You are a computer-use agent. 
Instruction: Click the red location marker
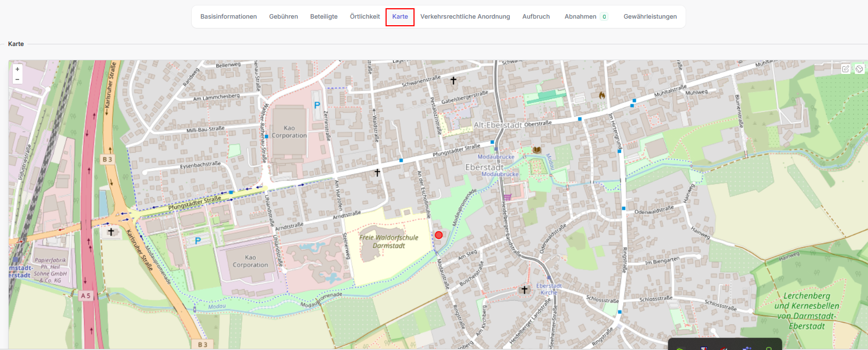439,235
